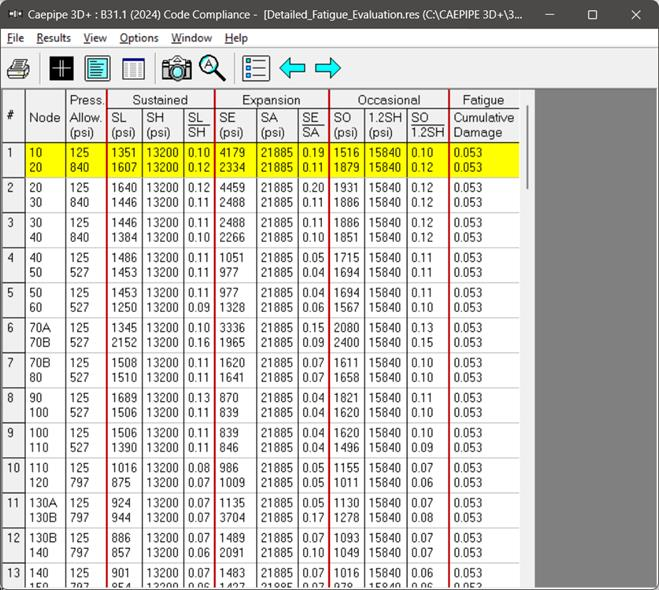Select row number 1 header

(x=13, y=160)
